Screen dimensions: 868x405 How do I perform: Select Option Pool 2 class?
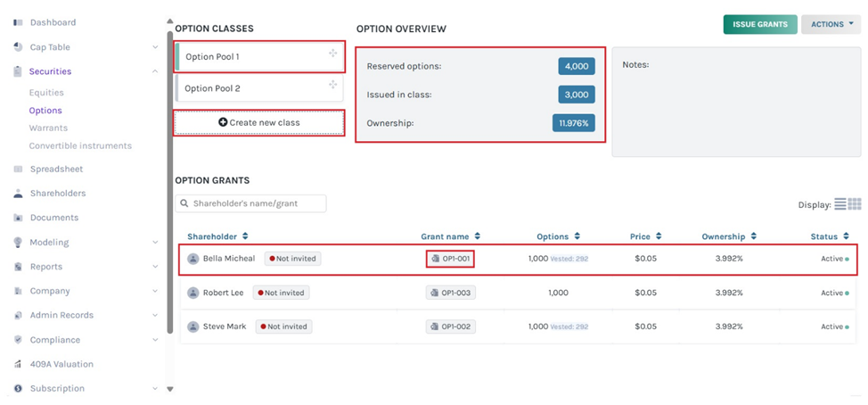pos(259,88)
